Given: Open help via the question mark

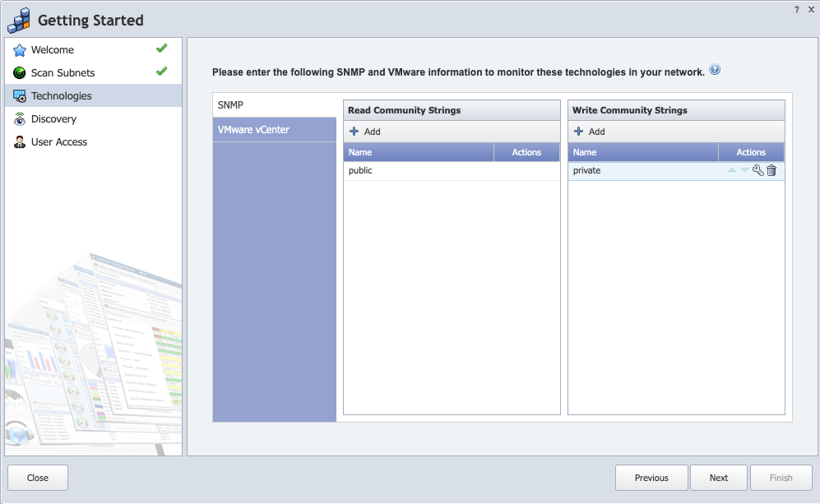Looking at the screenshot, I should coord(796,9).
